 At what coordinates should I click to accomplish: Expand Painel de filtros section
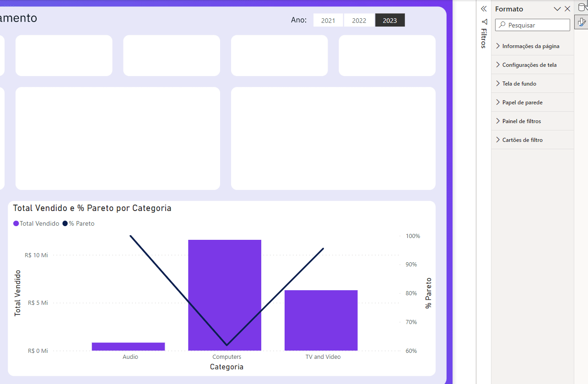(533, 121)
